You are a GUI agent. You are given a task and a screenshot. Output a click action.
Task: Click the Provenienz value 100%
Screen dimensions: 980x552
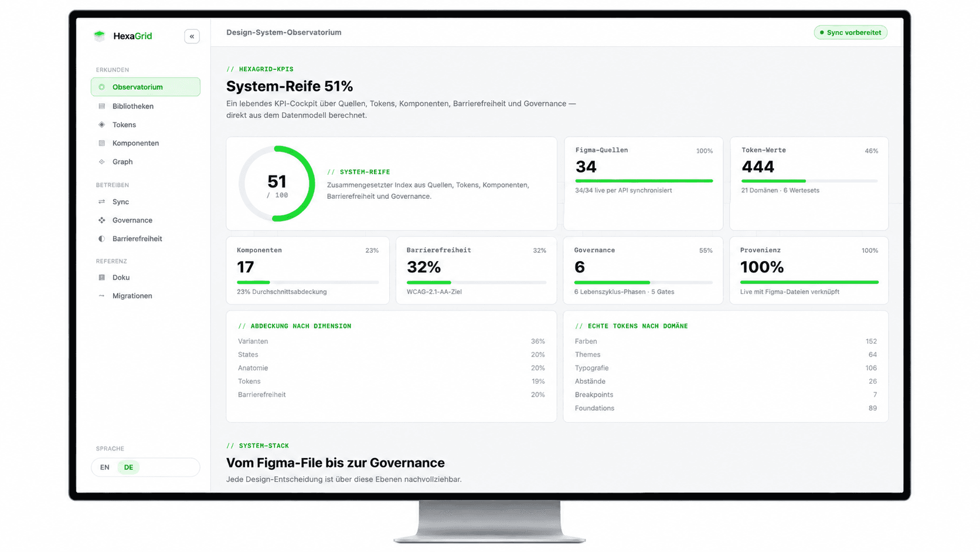(762, 267)
